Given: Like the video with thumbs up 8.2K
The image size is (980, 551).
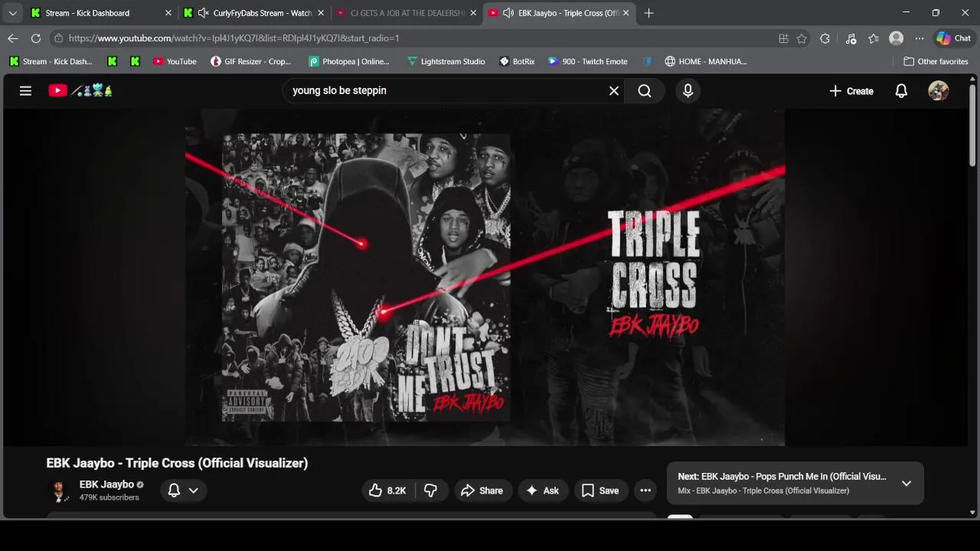Looking at the screenshot, I should 387,491.
